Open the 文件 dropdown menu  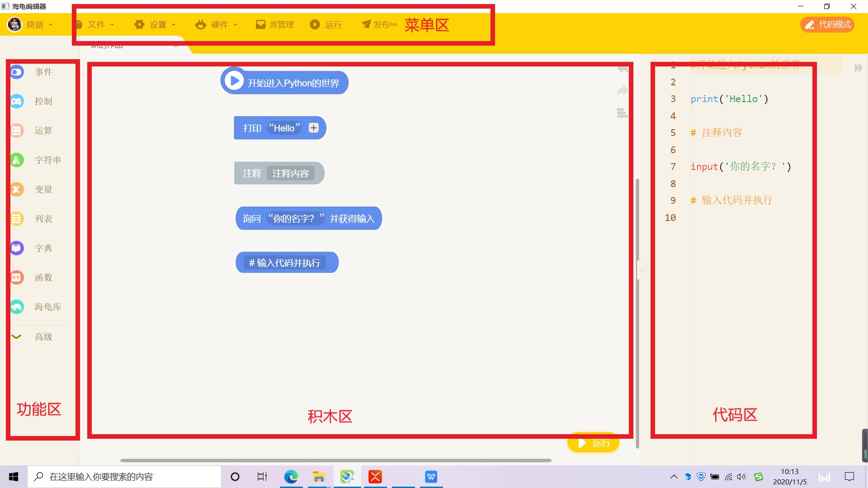click(94, 24)
